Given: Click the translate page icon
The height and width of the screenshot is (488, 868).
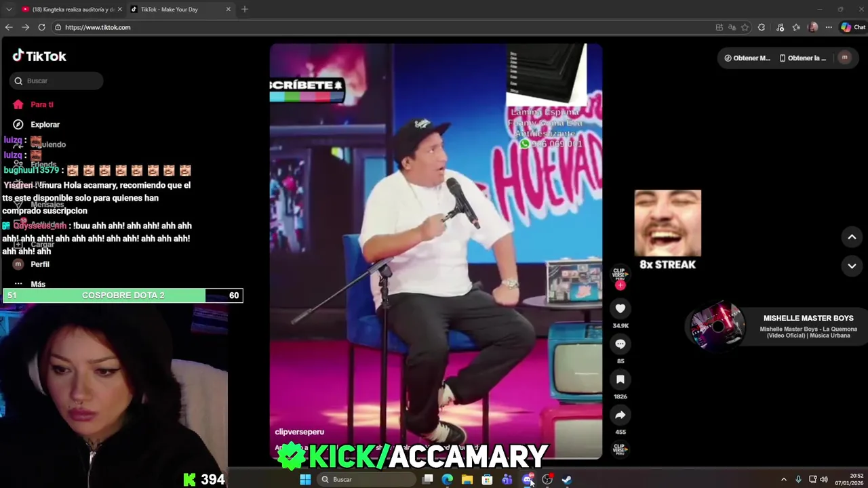Looking at the screenshot, I should coord(732,27).
